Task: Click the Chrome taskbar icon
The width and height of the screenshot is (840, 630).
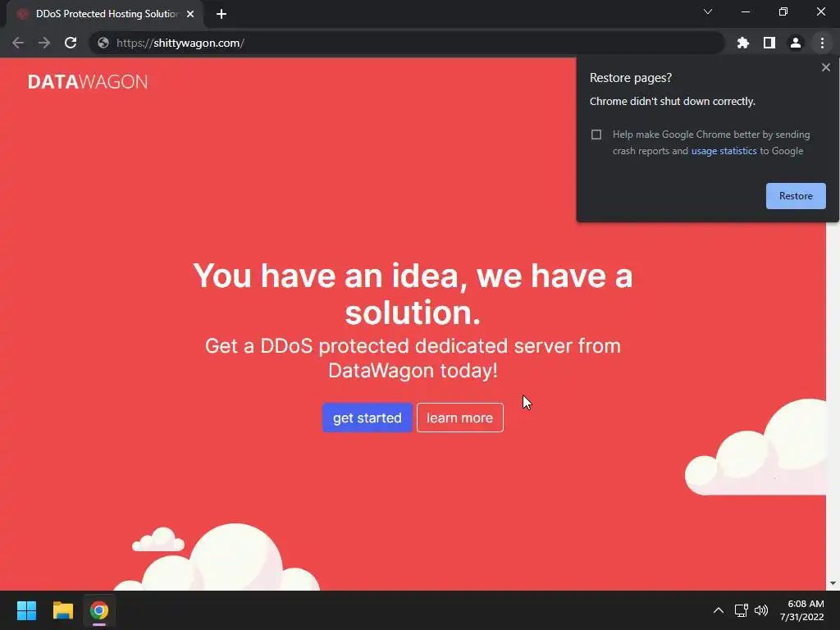Action: [99, 610]
